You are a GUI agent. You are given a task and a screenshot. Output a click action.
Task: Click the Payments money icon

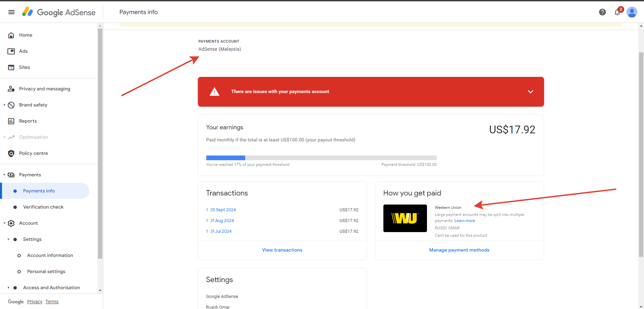11,175
